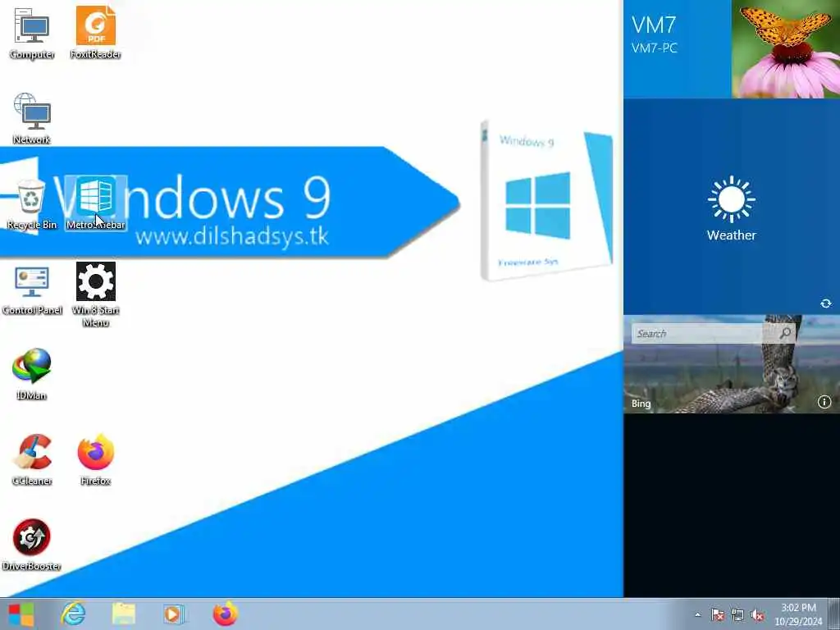The height and width of the screenshot is (630, 840).
Task: Open the Computer desktop icon
Action: pos(32,33)
